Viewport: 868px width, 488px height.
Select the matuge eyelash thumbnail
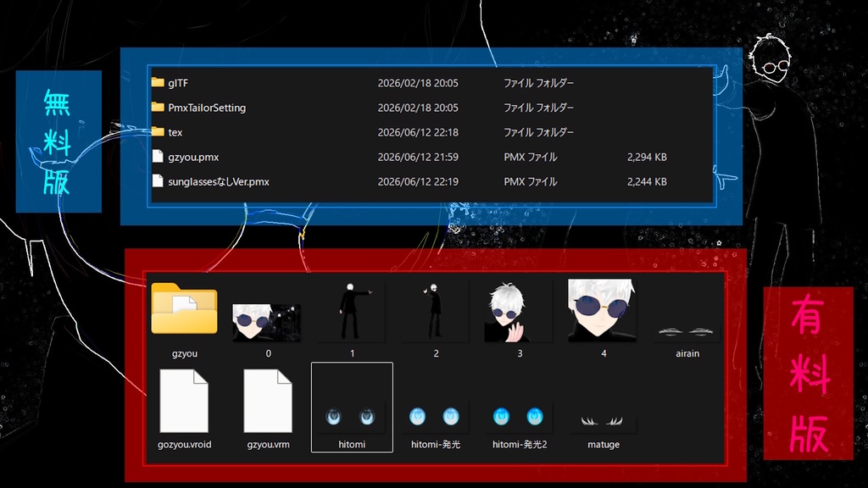[603, 421]
